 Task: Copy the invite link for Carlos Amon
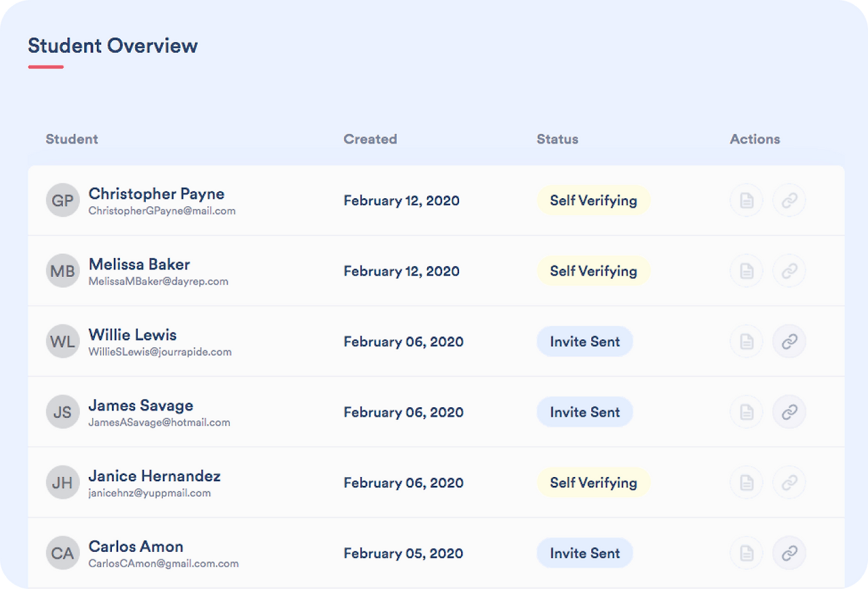pos(789,553)
